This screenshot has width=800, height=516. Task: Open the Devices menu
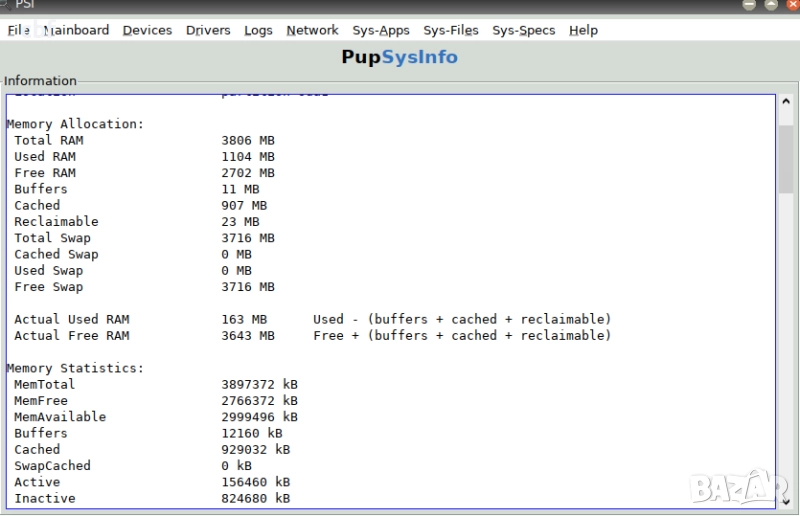(147, 30)
